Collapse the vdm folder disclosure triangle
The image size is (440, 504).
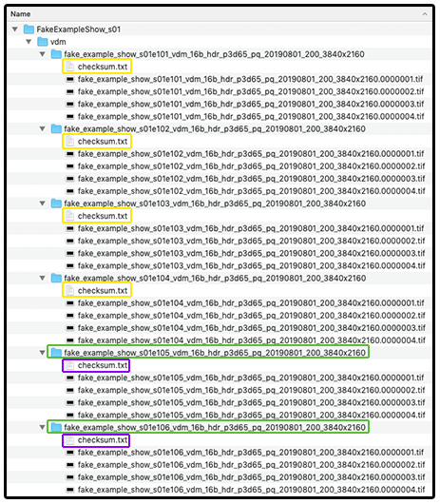pos(29,42)
